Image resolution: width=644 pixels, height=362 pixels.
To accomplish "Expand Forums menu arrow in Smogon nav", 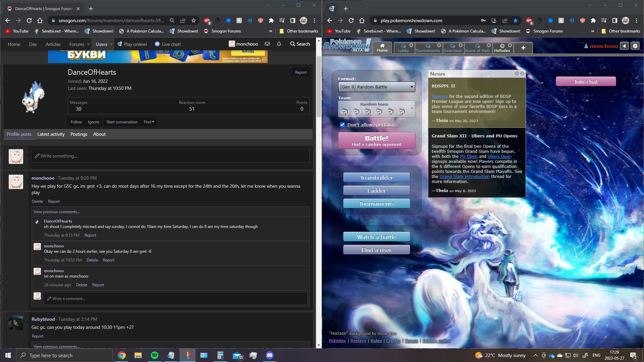I will [x=88, y=44].
